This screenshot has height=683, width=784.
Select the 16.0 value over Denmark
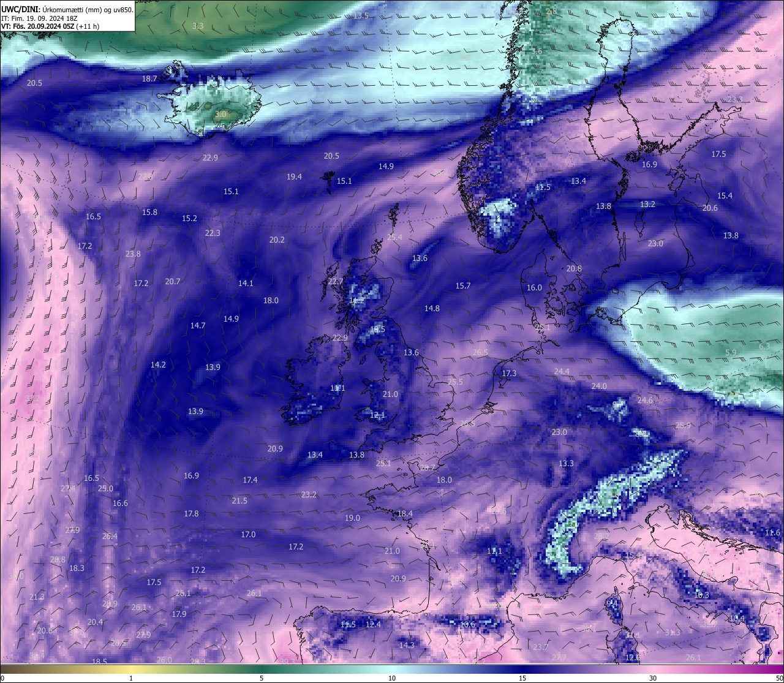click(534, 288)
